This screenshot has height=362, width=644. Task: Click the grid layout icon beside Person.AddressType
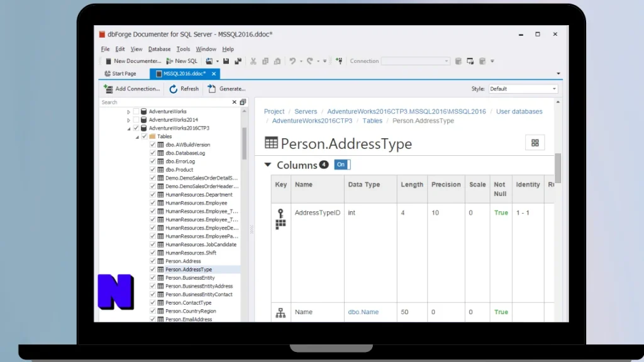(x=535, y=143)
